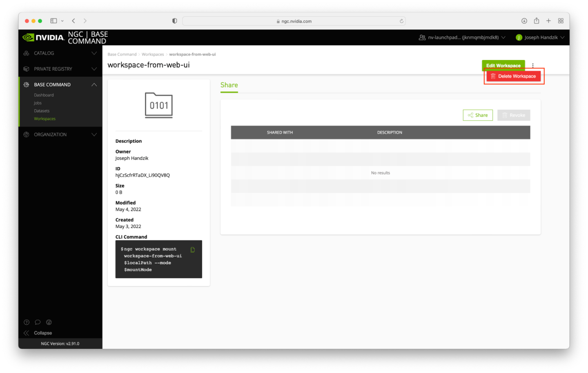
Task: Open Datasets in the sidebar
Action: 42,111
